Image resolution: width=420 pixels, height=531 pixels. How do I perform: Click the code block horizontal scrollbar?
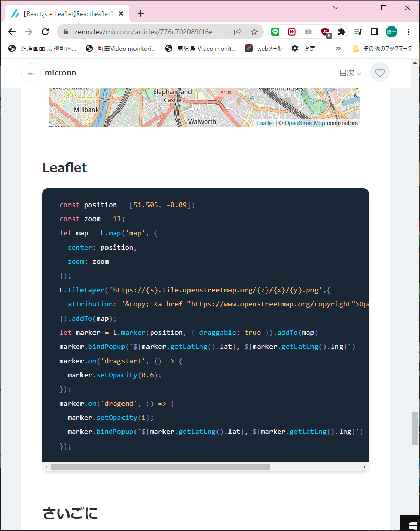pyautogui.click(x=160, y=467)
